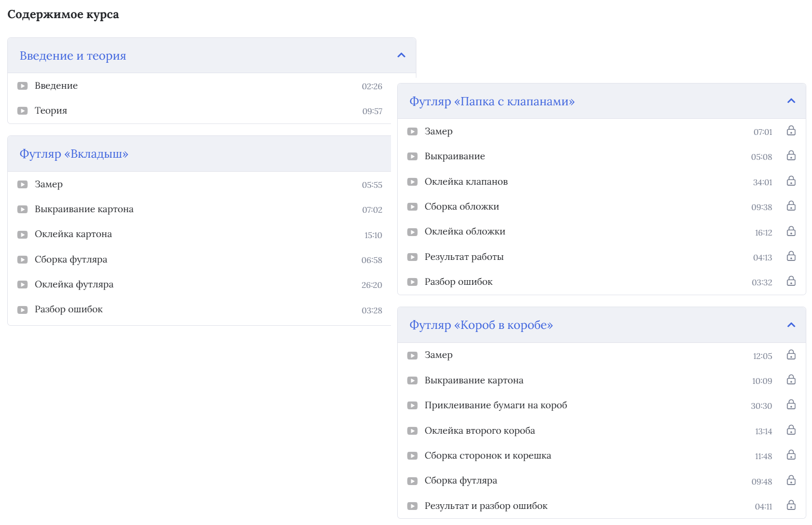Click the Содержимое курса heading

pos(63,15)
